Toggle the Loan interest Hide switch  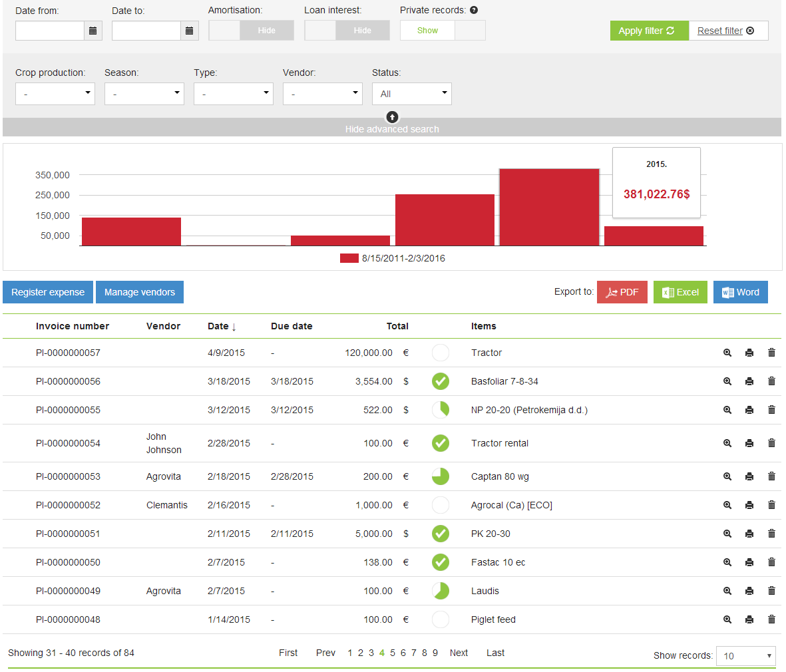[x=347, y=31]
